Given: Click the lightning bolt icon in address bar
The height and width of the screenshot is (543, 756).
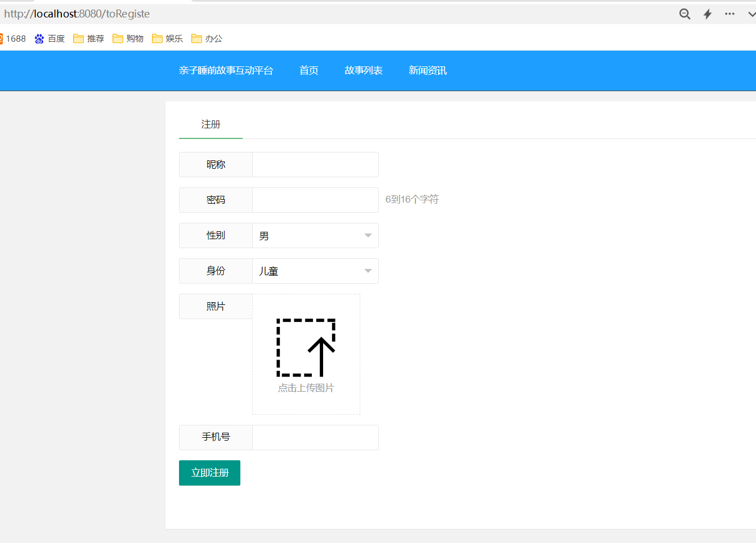Looking at the screenshot, I should click(x=708, y=14).
